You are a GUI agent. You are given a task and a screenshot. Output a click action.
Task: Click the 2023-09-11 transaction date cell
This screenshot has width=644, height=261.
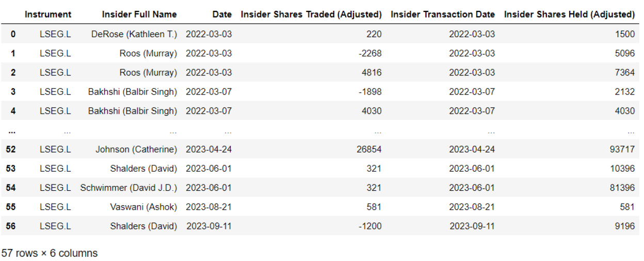472,226
